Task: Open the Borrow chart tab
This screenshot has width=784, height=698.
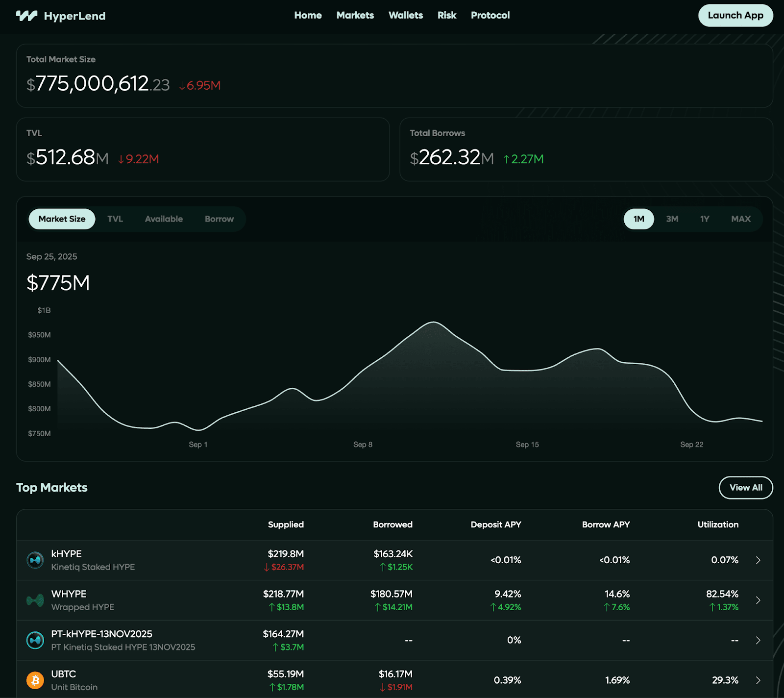Action: 219,219
